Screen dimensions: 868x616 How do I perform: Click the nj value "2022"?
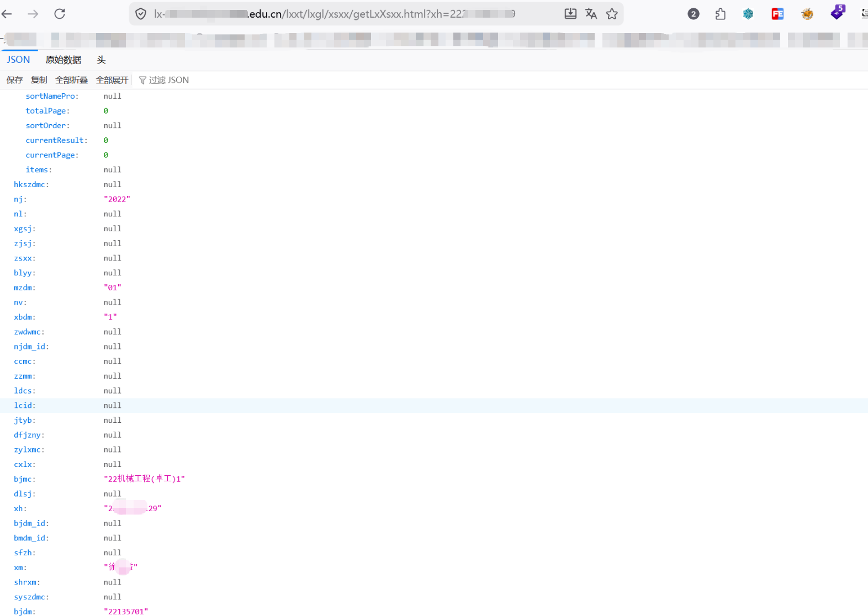117,199
